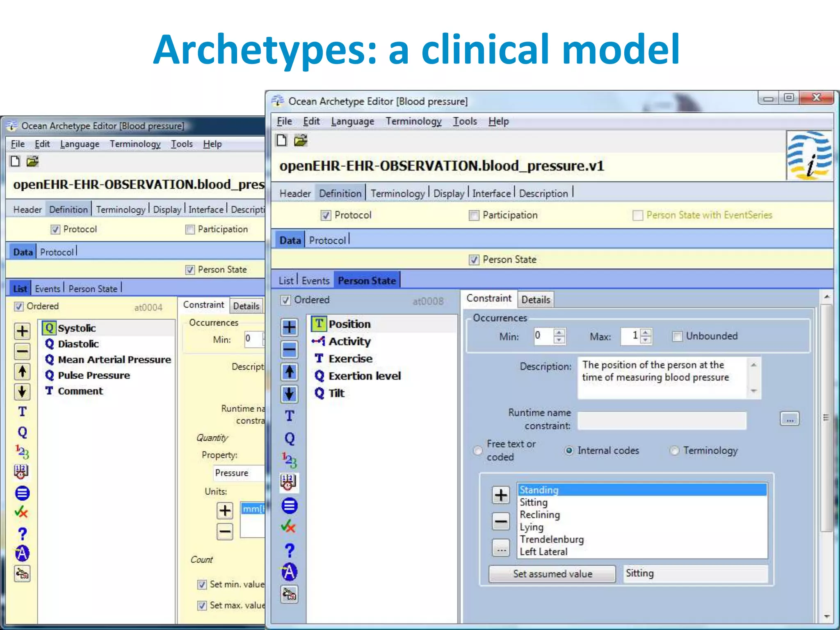The height and width of the screenshot is (630, 840).
Task: Select Reclining in the position code list
Action: [540, 515]
